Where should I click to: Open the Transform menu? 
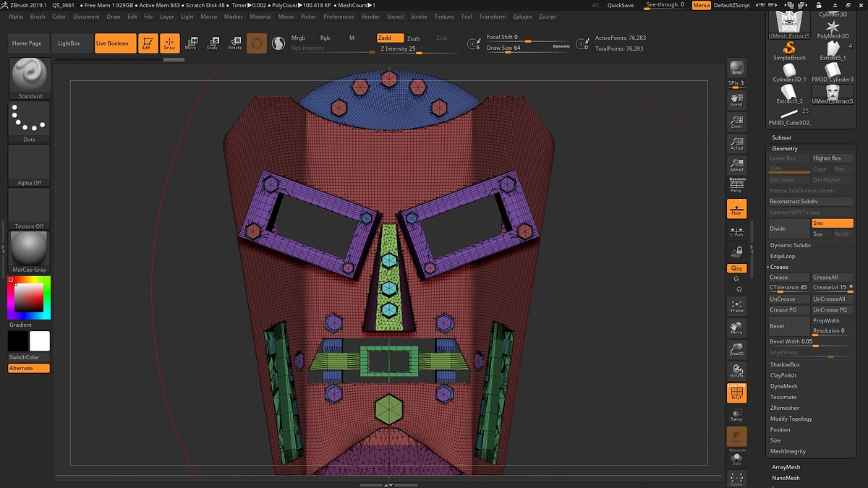pyautogui.click(x=493, y=17)
